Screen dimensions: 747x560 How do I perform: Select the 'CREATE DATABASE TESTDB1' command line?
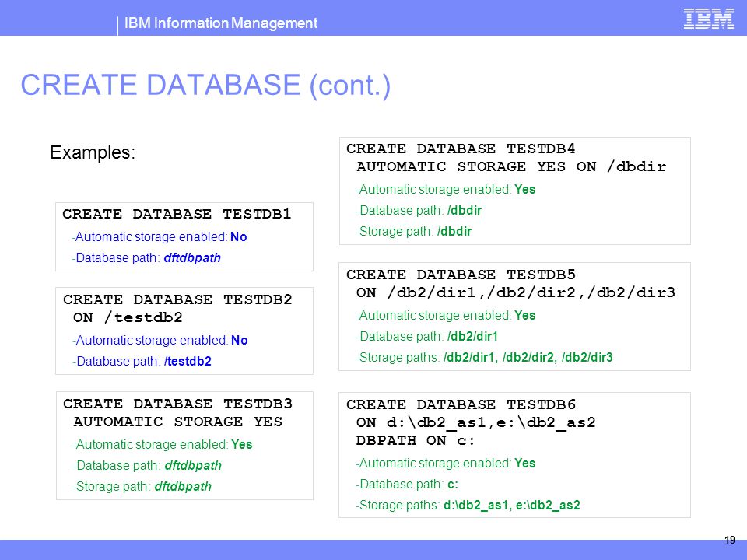coord(177,215)
